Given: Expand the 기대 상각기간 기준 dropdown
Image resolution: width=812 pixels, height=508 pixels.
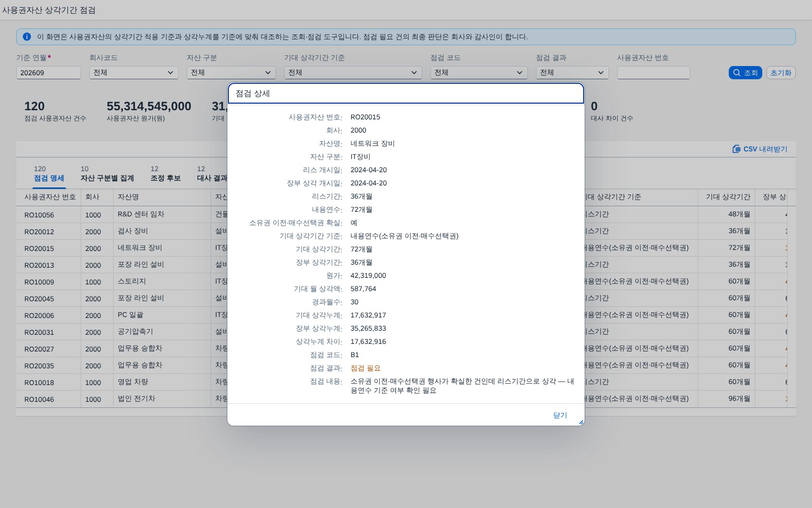Looking at the screenshot, I should [x=353, y=73].
